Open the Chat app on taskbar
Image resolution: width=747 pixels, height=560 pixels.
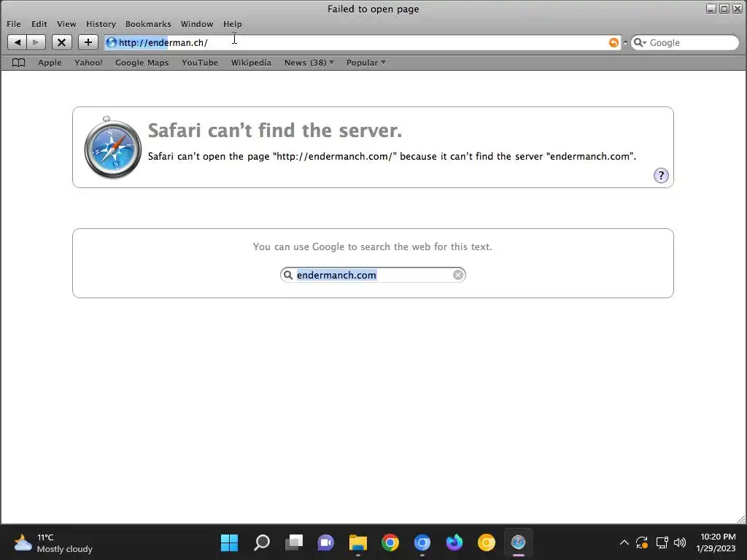326,542
